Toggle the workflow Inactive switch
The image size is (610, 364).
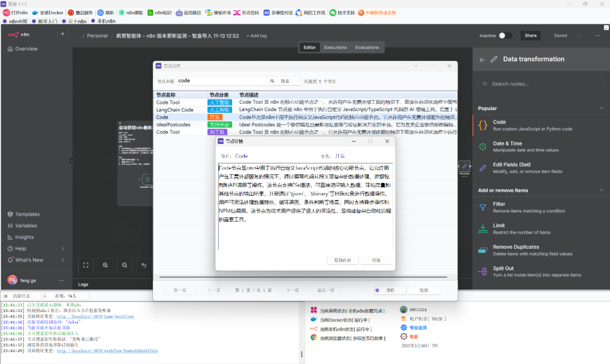click(x=506, y=36)
